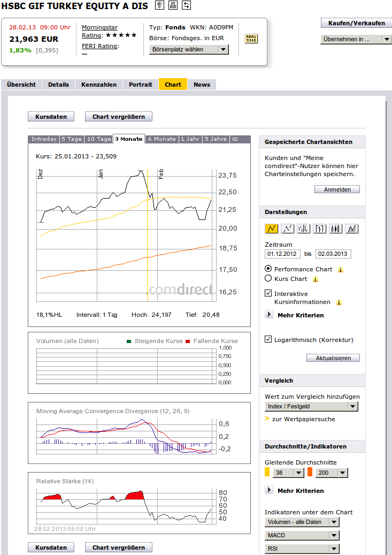This screenshot has height=555, width=392.
Task: Expand Mehr Kriterien under Gleitende Durchschnitte
Action: coord(269,490)
